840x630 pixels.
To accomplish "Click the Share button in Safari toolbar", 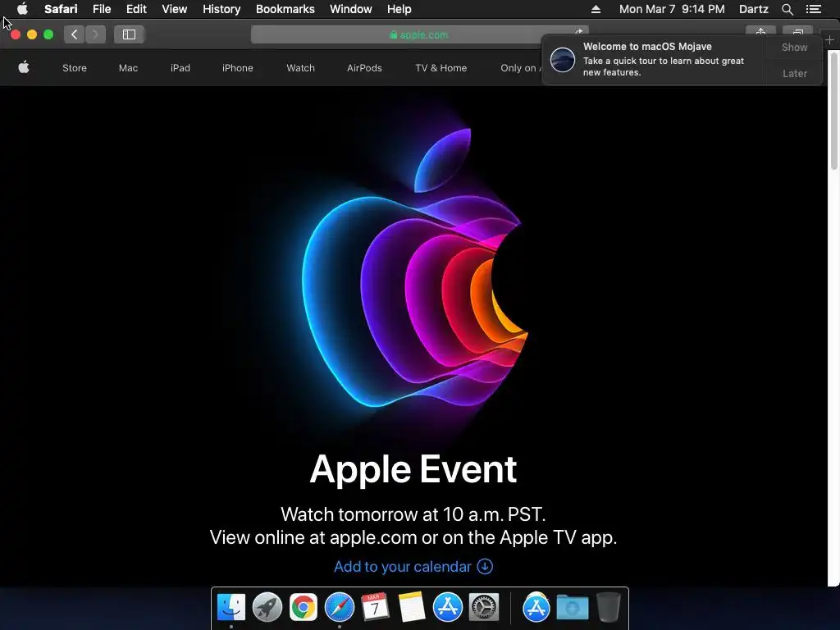I will pos(760,32).
